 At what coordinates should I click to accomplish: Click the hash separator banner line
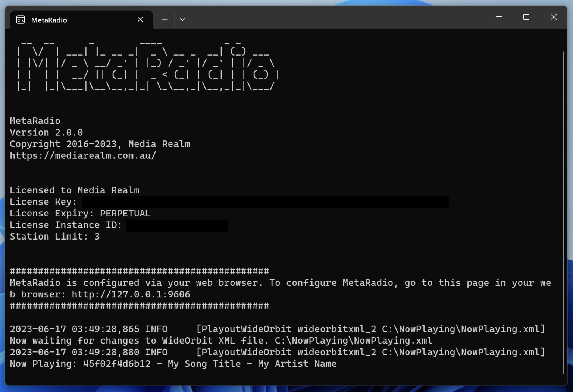[x=139, y=271]
